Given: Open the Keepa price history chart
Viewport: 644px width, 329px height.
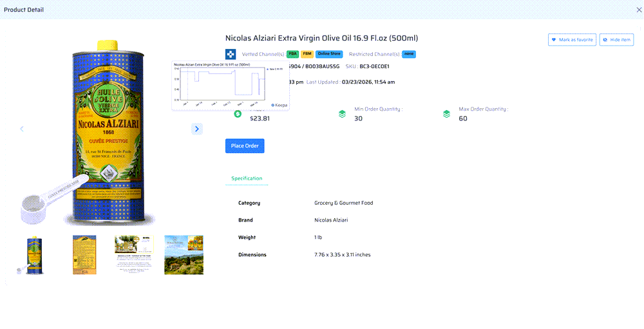Looking at the screenshot, I should coord(231,86).
